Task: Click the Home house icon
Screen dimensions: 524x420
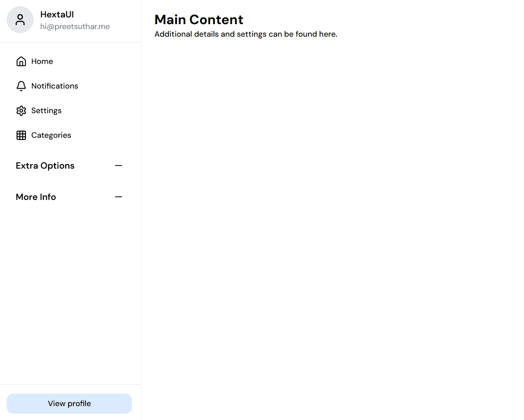Action: pos(21,61)
